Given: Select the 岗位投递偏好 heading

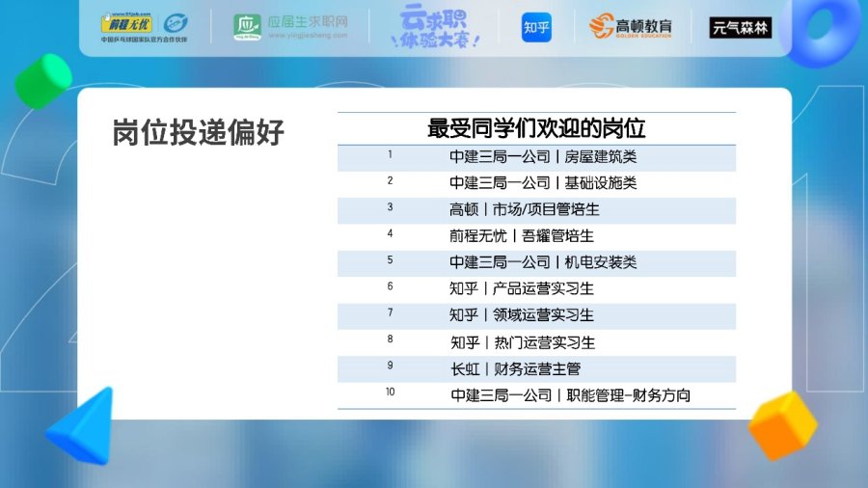Looking at the screenshot, I should click(199, 133).
